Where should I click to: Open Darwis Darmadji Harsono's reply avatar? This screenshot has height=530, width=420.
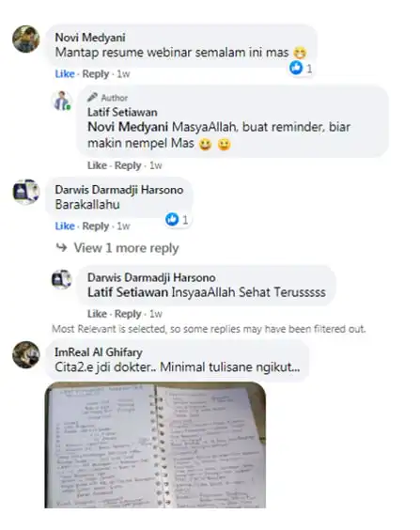tap(61, 279)
